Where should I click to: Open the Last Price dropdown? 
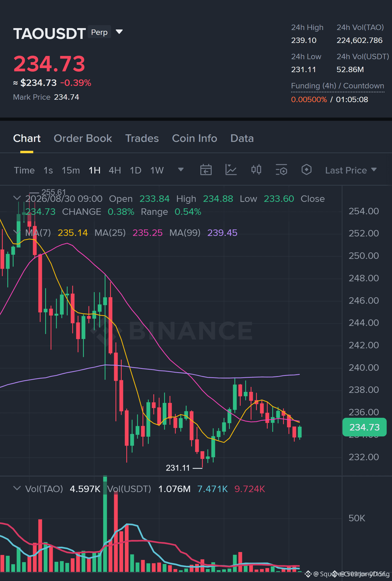coord(351,170)
